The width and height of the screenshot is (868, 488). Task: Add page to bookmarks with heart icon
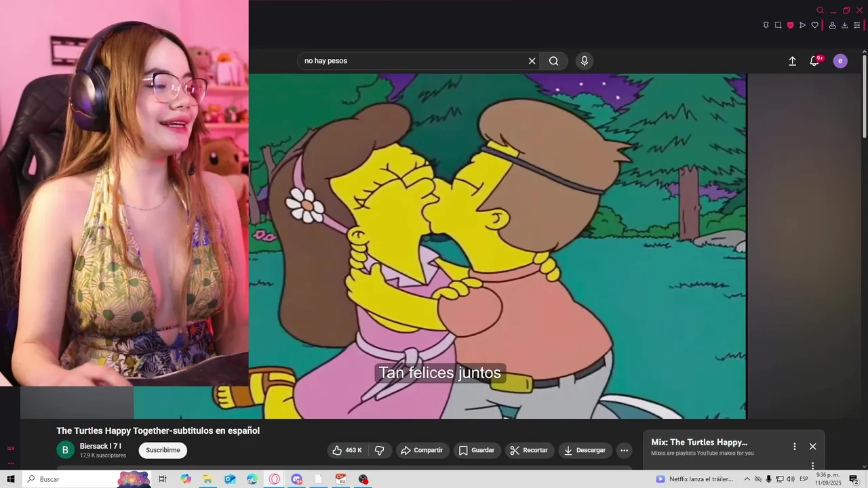[x=814, y=25]
